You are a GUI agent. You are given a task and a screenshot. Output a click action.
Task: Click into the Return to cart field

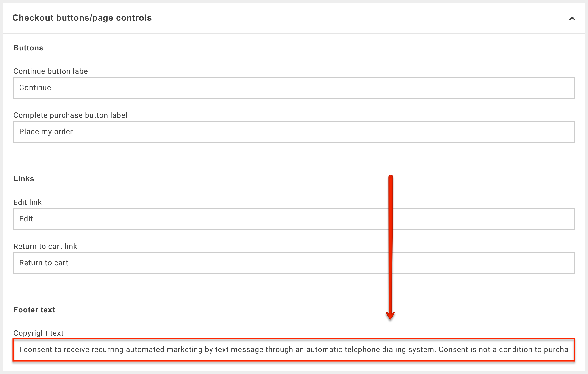(x=294, y=263)
